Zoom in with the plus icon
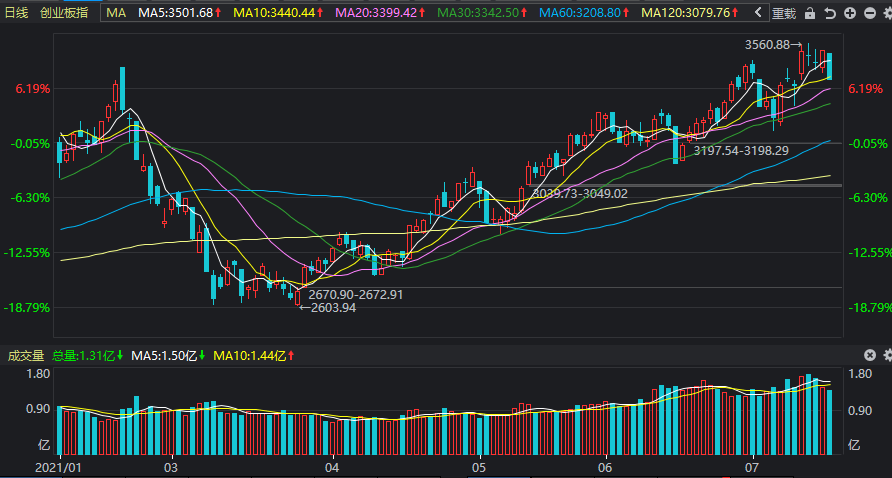 pyautogui.click(x=850, y=13)
